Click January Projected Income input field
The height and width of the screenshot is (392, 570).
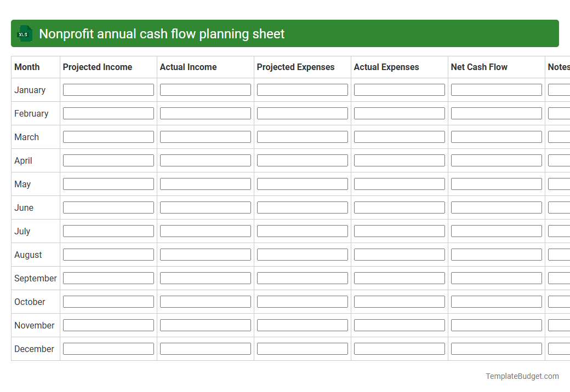click(108, 89)
